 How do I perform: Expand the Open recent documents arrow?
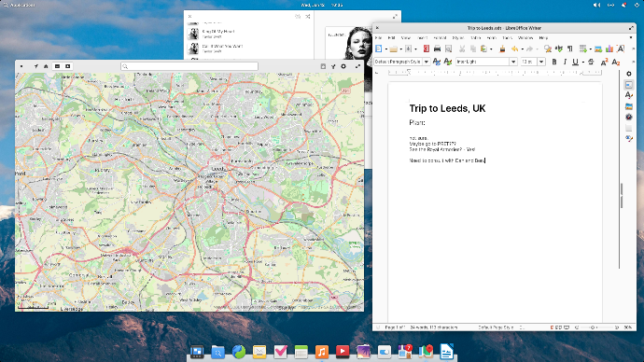click(x=400, y=49)
